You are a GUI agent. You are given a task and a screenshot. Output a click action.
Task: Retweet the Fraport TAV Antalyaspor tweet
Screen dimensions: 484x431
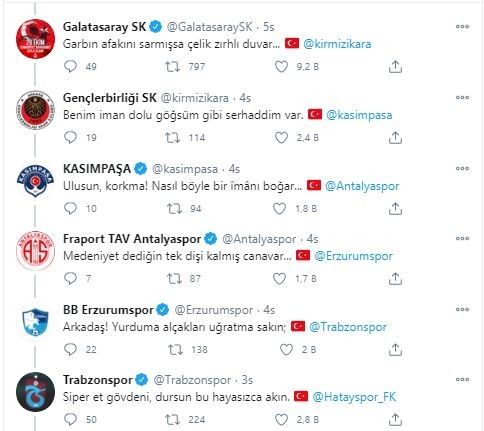[174, 279]
